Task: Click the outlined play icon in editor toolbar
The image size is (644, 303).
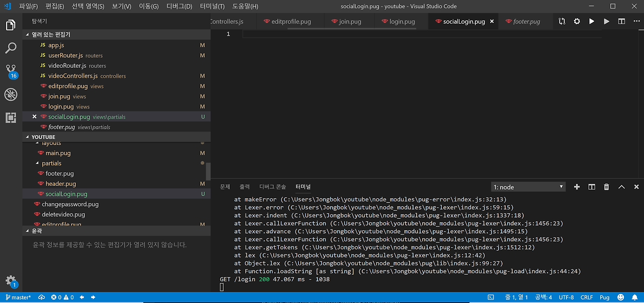Action: 607,22
